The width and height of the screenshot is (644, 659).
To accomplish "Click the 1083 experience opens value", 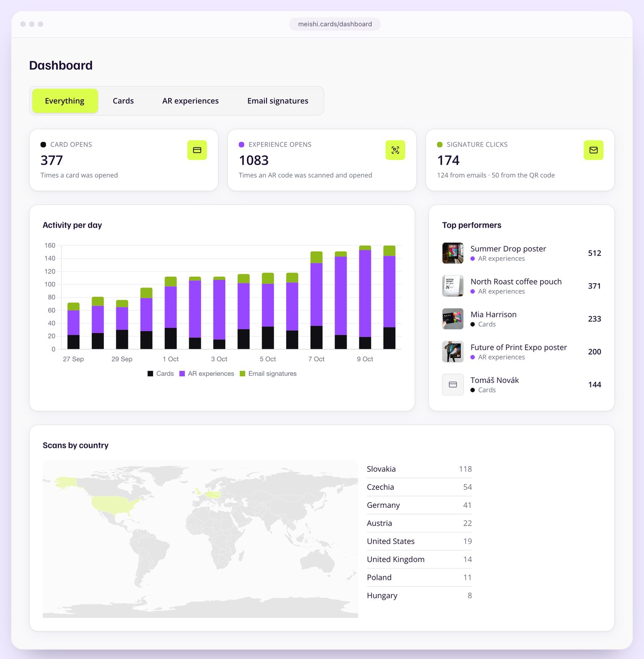I will click(254, 160).
